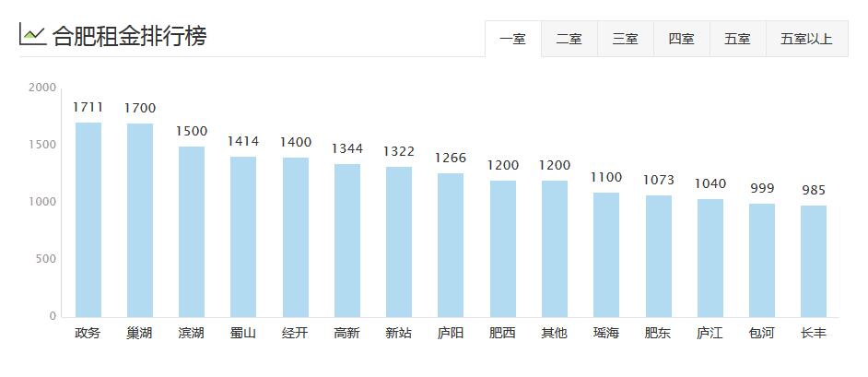Click the axis label 高新
The image size is (868, 377).
pos(347,334)
